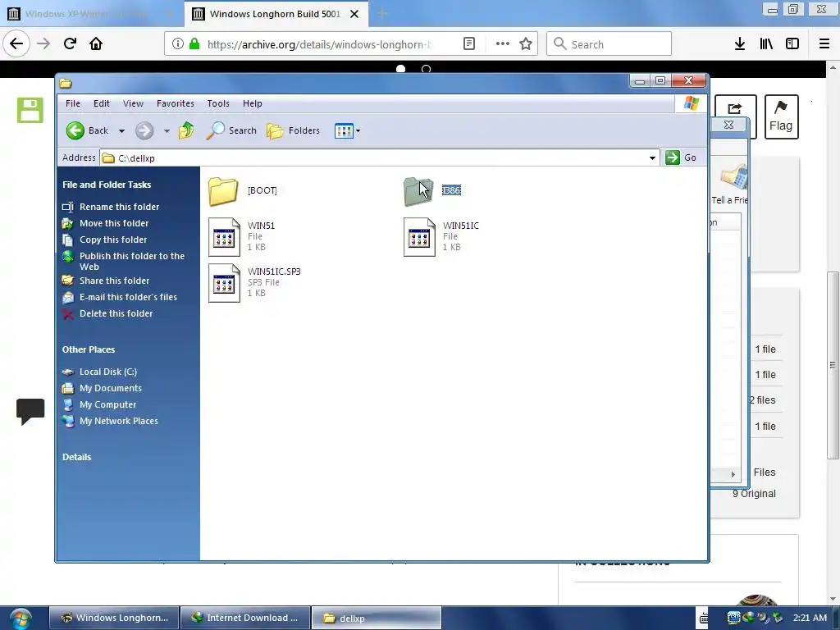Open the File menu
This screenshot has width=840, height=630.
pyautogui.click(x=73, y=103)
